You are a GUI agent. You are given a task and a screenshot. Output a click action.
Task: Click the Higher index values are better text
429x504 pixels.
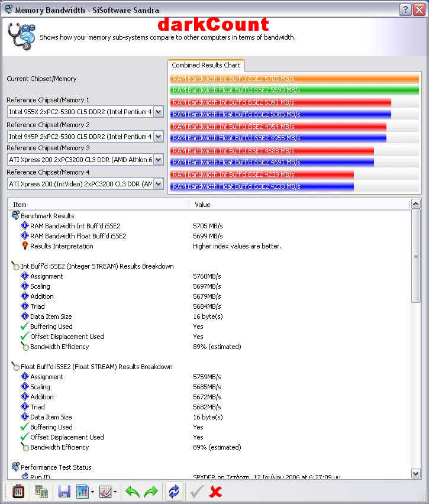coord(237,246)
